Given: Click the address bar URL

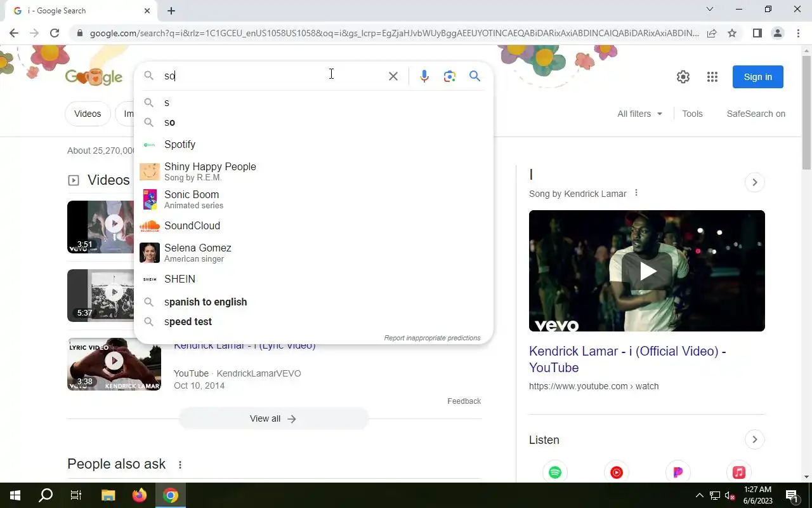Looking at the screenshot, I should (x=395, y=33).
